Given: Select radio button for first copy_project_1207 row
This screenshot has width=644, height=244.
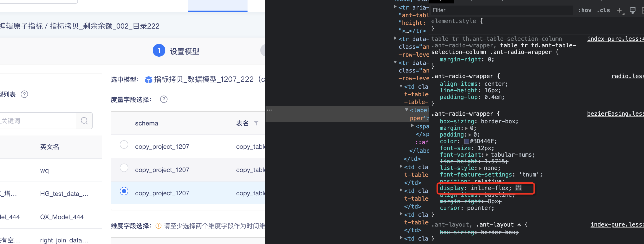Looking at the screenshot, I should click(x=124, y=144).
